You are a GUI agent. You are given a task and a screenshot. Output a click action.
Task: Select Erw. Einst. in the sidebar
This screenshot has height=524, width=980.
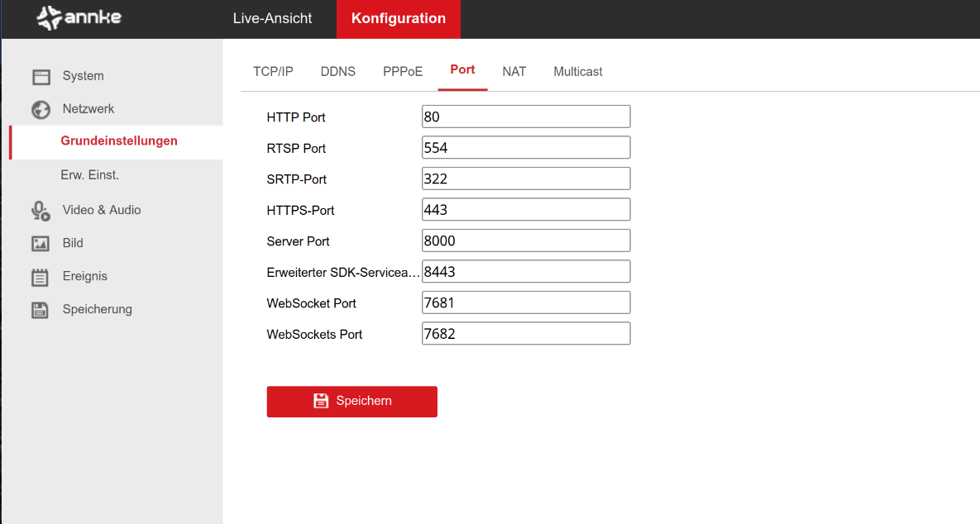click(89, 175)
